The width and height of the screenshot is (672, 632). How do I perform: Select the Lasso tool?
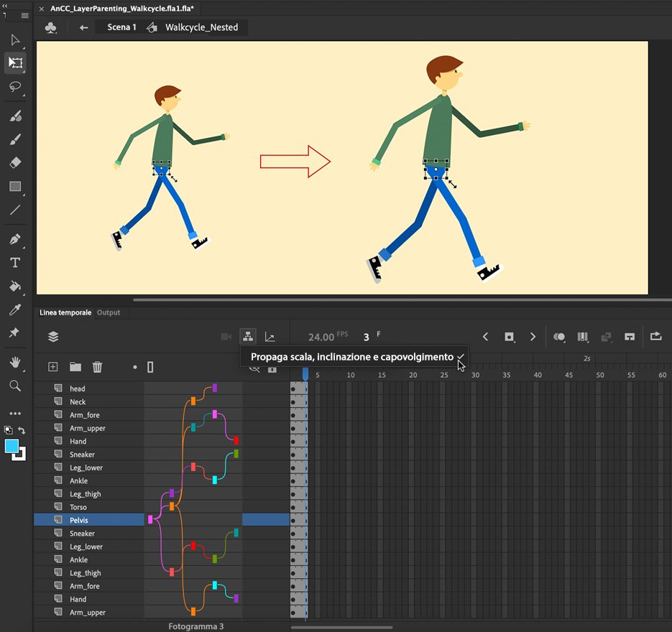click(x=15, y=86)
